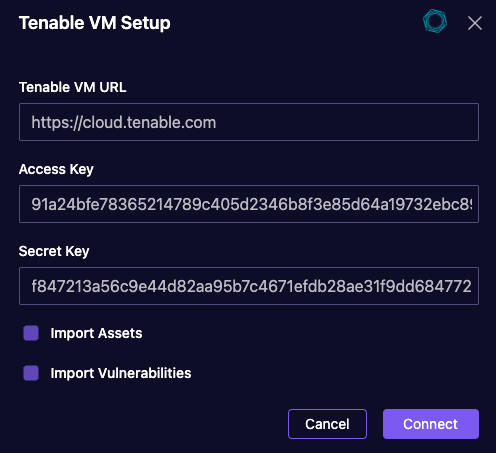Click the key value starting with 91a24bfe

(252, 204)
